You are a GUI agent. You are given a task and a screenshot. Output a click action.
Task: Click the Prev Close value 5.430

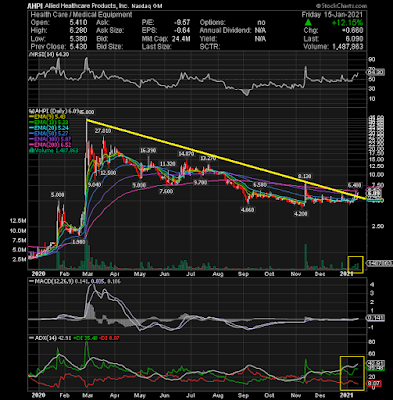[79, 47]
